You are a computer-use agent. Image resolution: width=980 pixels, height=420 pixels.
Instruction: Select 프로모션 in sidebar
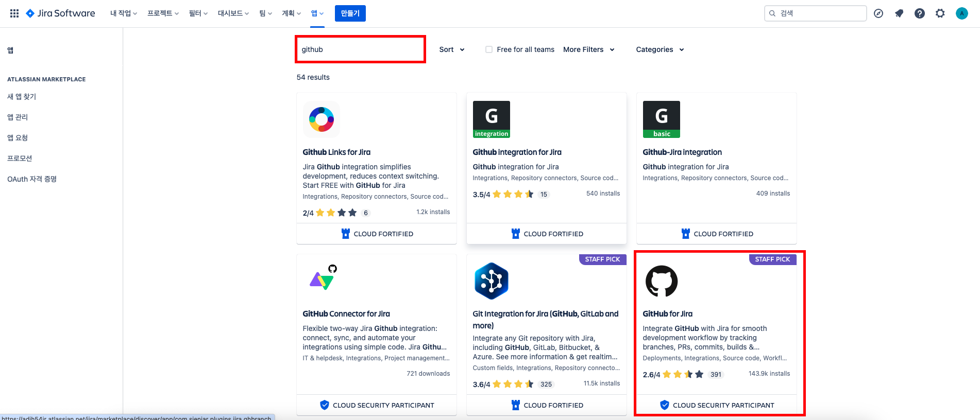point(20,158)
